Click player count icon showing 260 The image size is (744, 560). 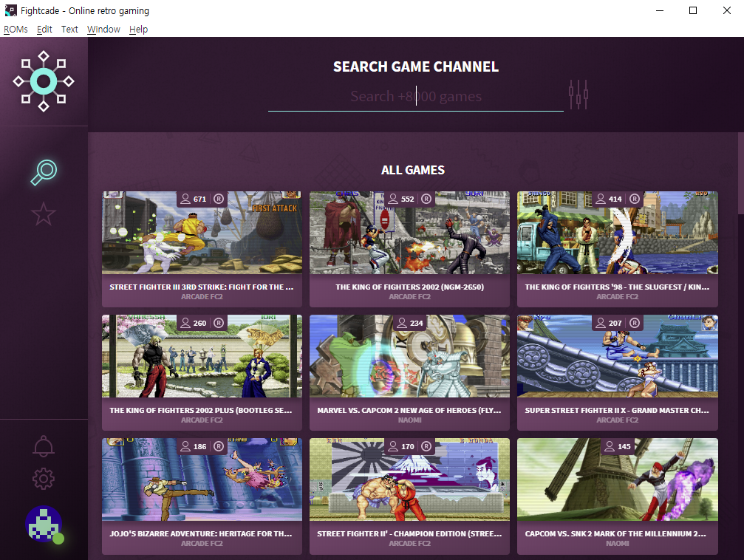click(x=185, y=323)
